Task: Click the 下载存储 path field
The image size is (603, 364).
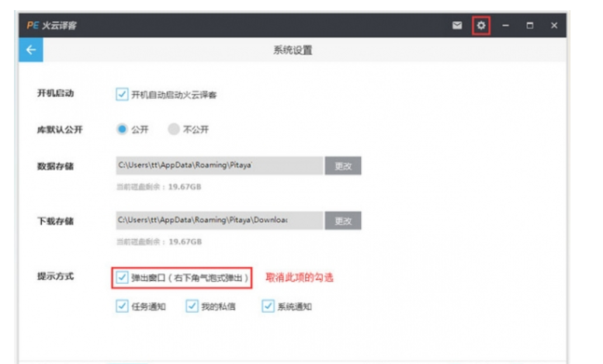Action: pyautogui.click(x=219, y=220)
